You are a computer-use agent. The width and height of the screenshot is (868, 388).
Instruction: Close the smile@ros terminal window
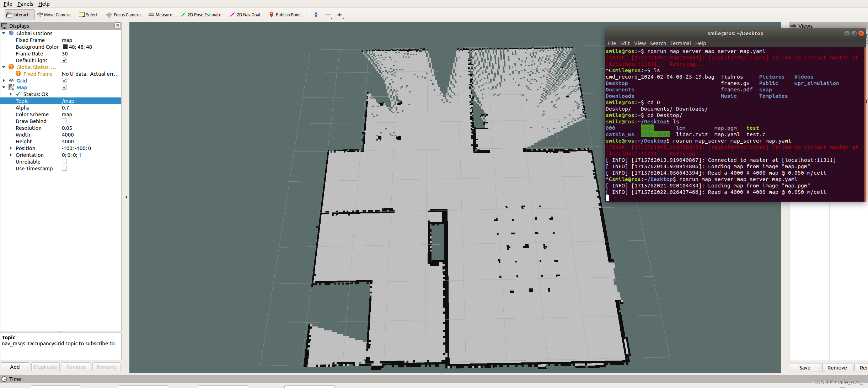[x=861, y=33]
